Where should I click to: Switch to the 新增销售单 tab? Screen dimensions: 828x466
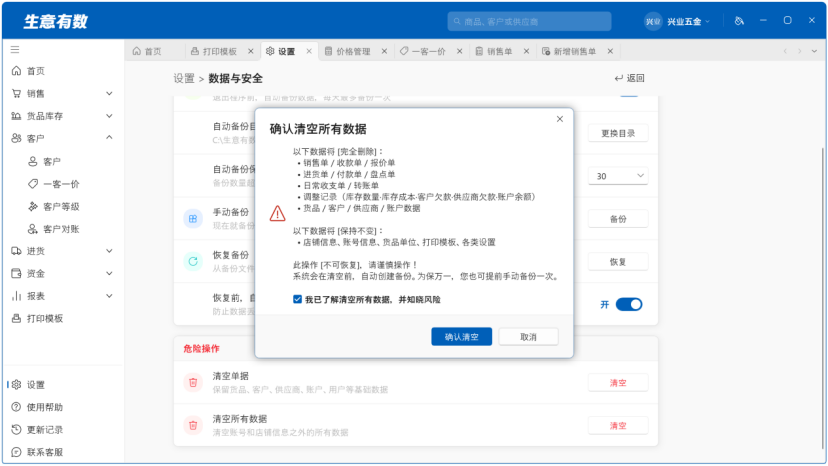pos(569,51)
